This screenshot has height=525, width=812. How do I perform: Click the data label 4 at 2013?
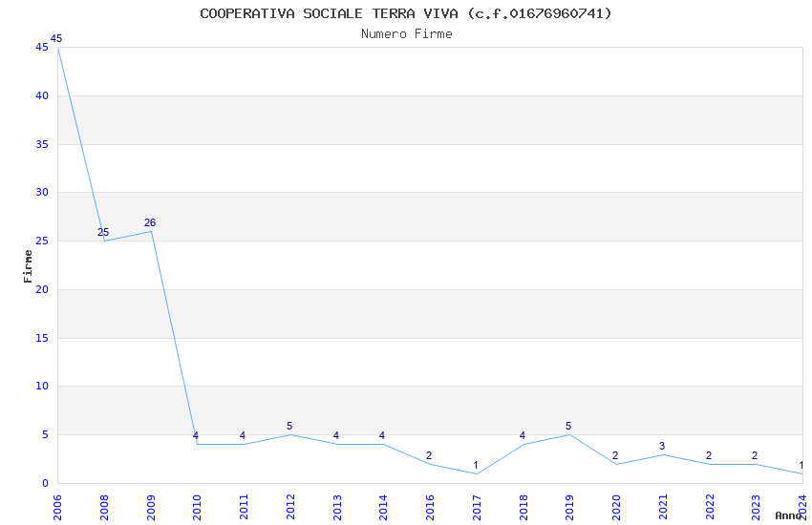click(x=336, y=435)
